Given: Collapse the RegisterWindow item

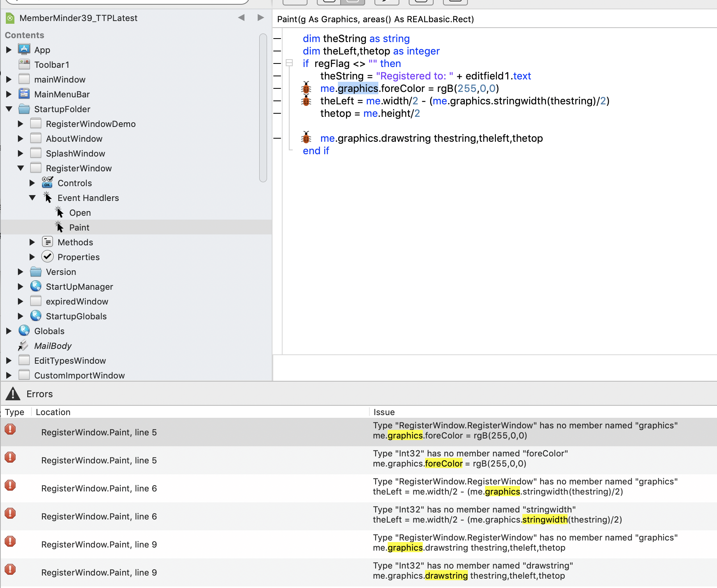Looking at the screenshot, I should pos(21,168).
